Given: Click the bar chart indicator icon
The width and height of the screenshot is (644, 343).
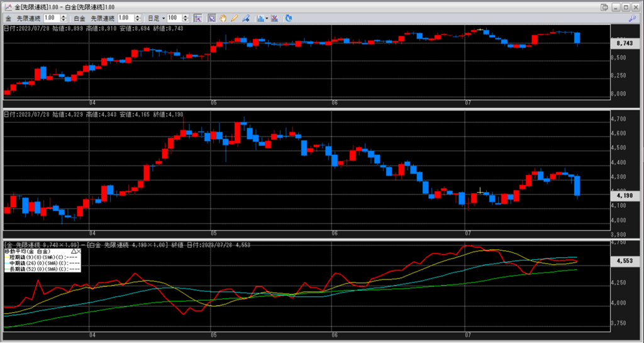Looking at the screenshot, I should coord(260,18).
